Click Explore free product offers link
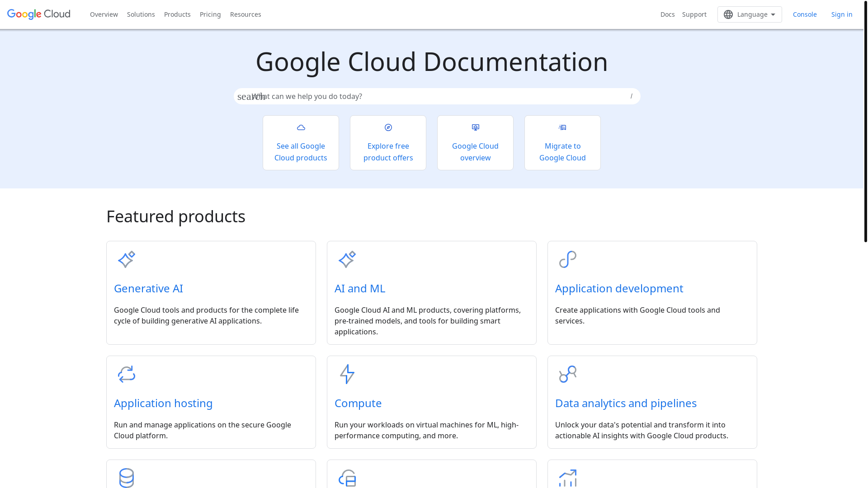868x488 pixels. [388, 152]
